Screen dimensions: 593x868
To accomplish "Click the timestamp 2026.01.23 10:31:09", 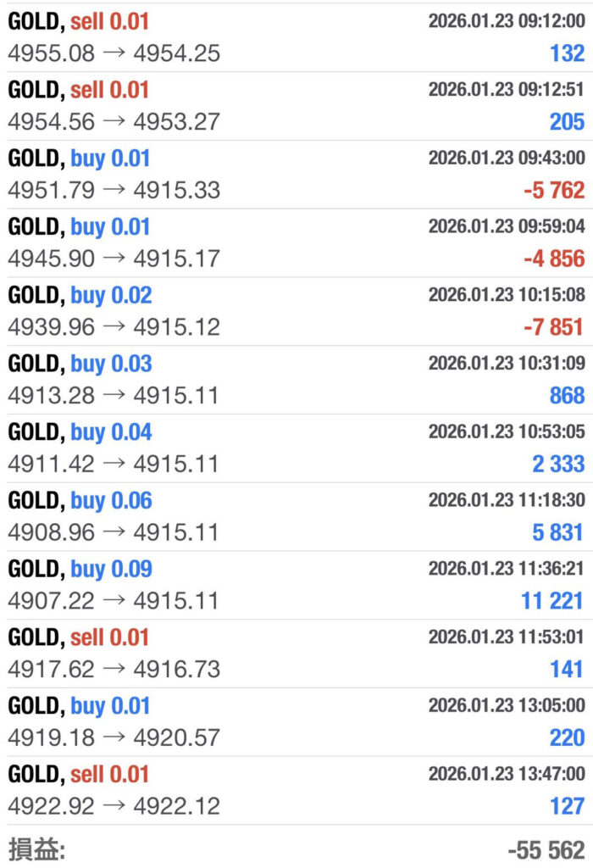I will 506,364.
